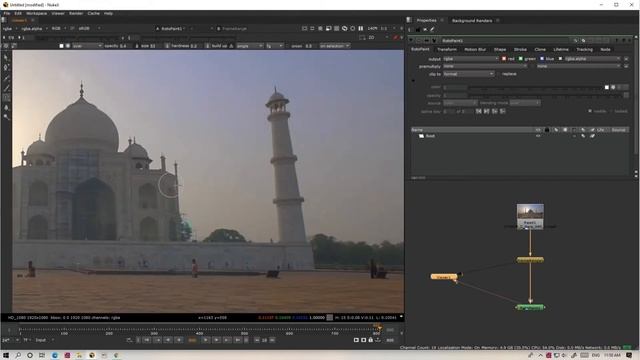This screenshot has height=360, width=640.
Task: Click the black color swatch in the layer list header
Action: [x=547, y=130]
